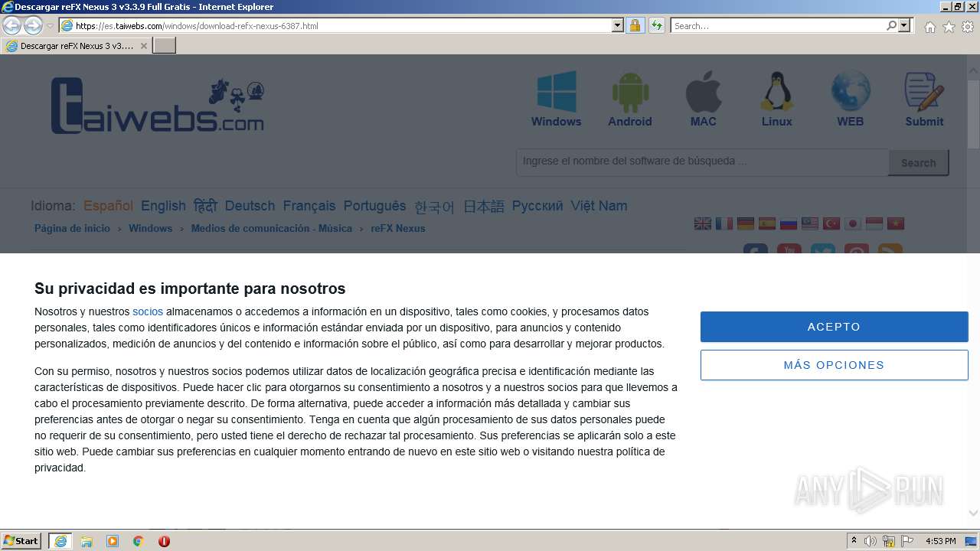Switch language to Français

[x=309, y=206]
